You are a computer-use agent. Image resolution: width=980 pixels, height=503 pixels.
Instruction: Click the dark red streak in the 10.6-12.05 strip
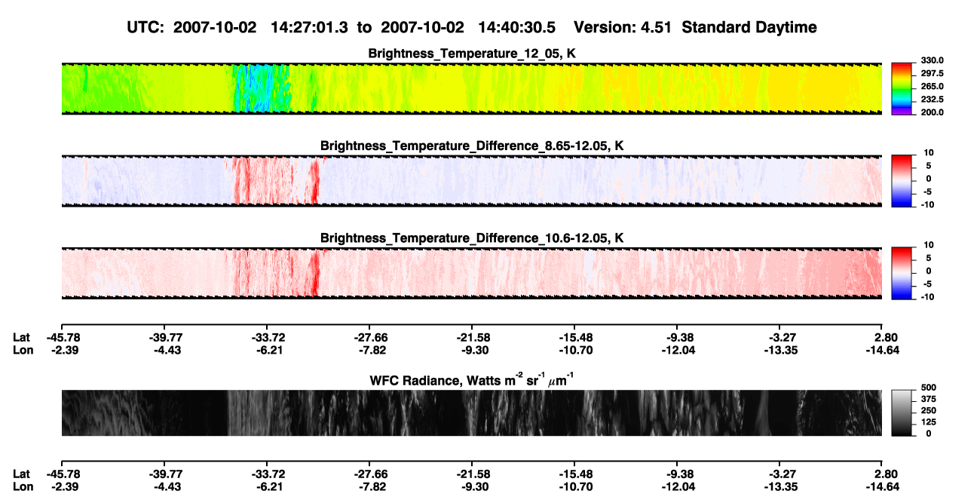(x=314, y=273)
